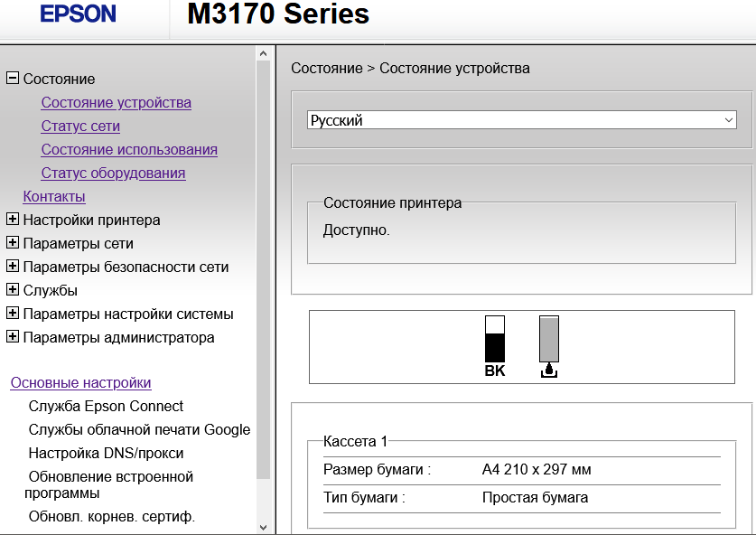Open the Состояние устройства link
This screenshot has height=535, width=756.
click(116, 103)
